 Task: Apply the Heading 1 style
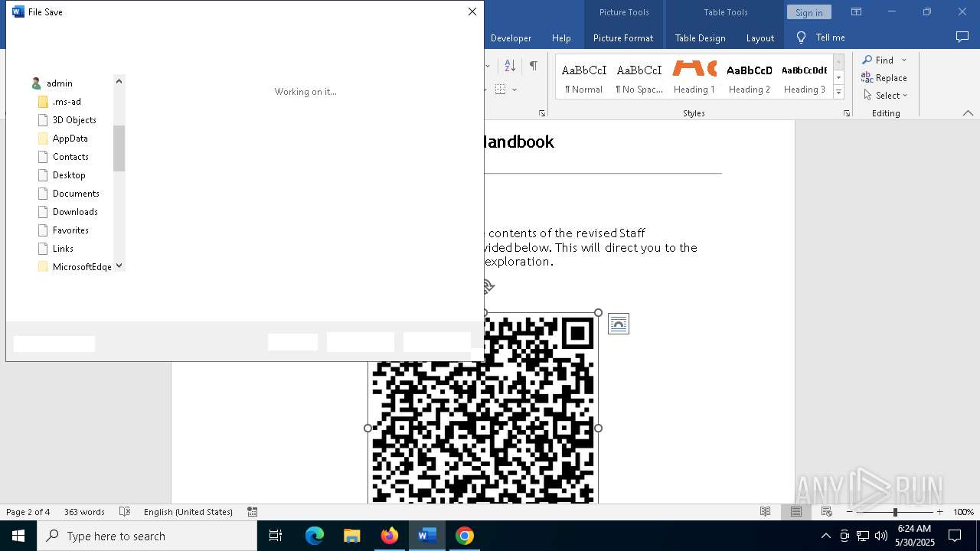[694, 78]
